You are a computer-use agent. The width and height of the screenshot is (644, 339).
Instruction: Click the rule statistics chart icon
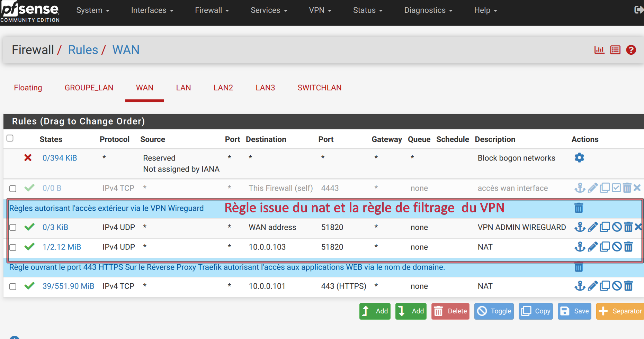click(x=599, y=50)
